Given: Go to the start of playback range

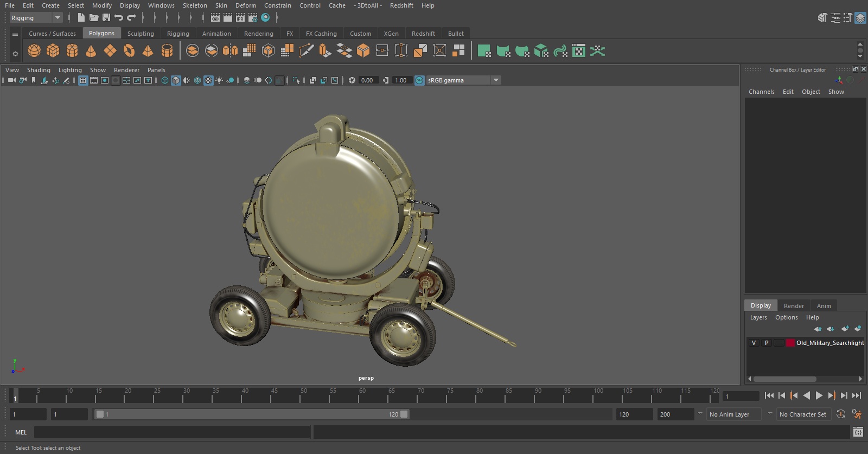Looking at the screenshot, I should 769,396.
